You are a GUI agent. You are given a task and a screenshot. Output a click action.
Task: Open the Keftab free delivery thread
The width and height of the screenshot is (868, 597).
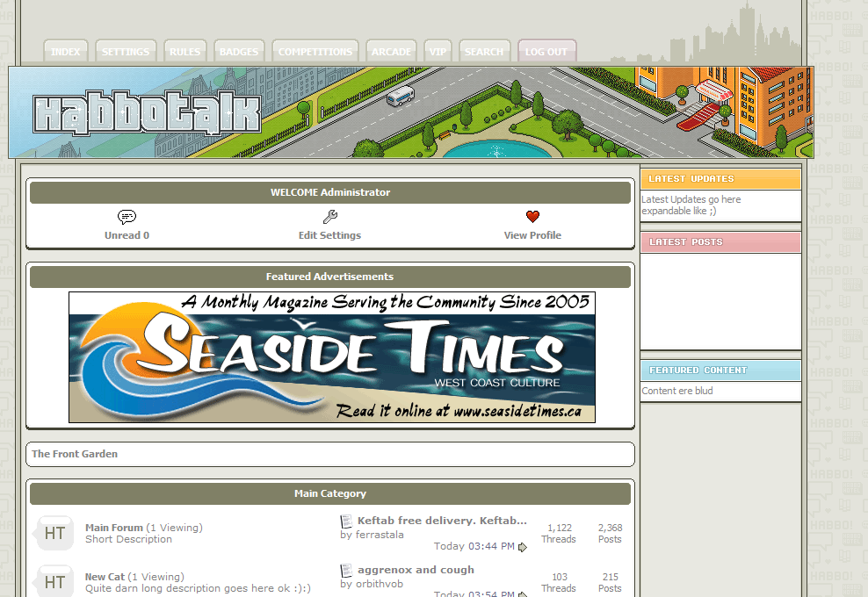click(442, 521)
